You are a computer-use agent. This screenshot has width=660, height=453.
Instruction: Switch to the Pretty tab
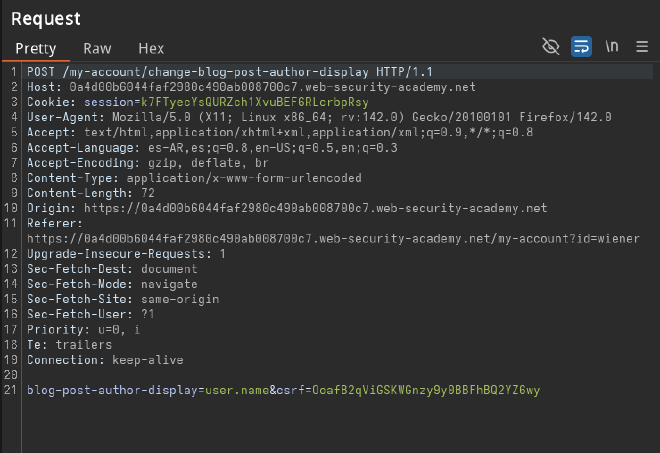coord(35,48)
